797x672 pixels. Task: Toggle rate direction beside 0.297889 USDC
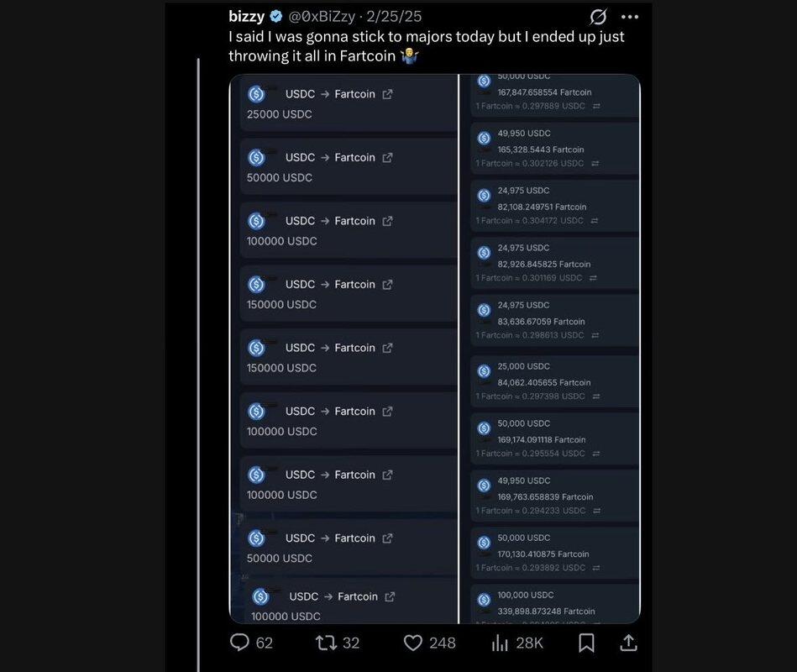coord(596,106)
